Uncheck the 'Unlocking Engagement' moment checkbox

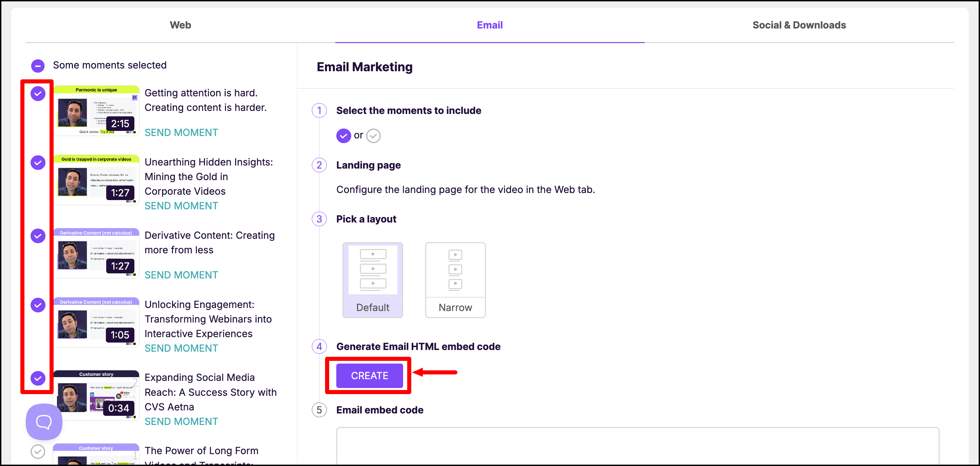[x=38, y=305]
